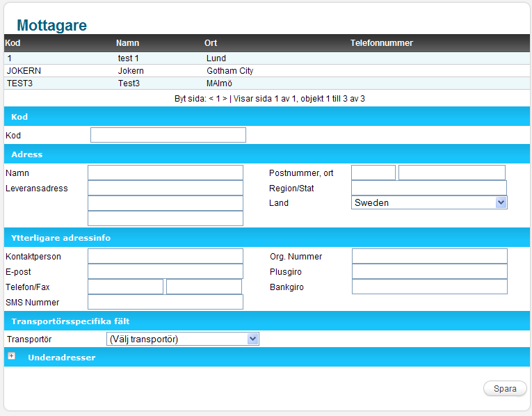Image resolution: width=532 pixels, height=416 pixels.
Task: Sort table by Ort column header
Action: tap(210, 43)
